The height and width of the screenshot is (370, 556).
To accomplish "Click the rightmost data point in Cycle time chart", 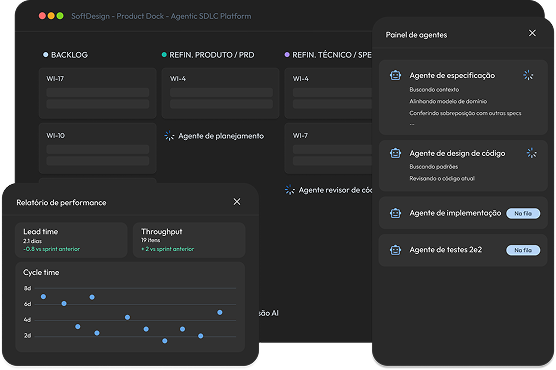I will 220,313.
